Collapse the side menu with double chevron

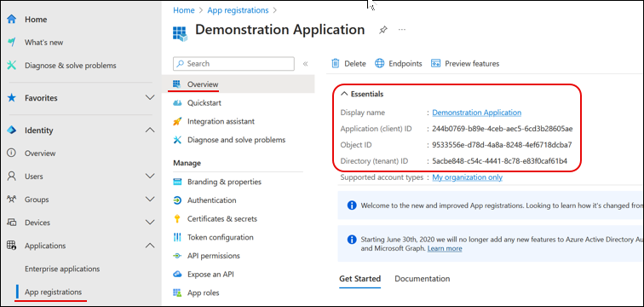305,64
